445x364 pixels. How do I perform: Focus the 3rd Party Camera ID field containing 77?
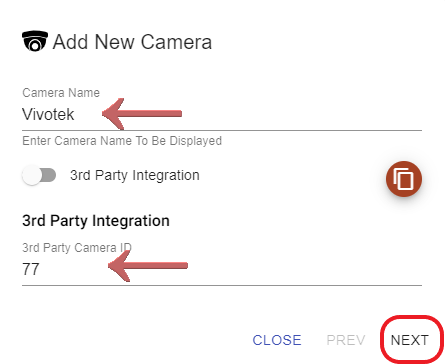click(222, 269)
